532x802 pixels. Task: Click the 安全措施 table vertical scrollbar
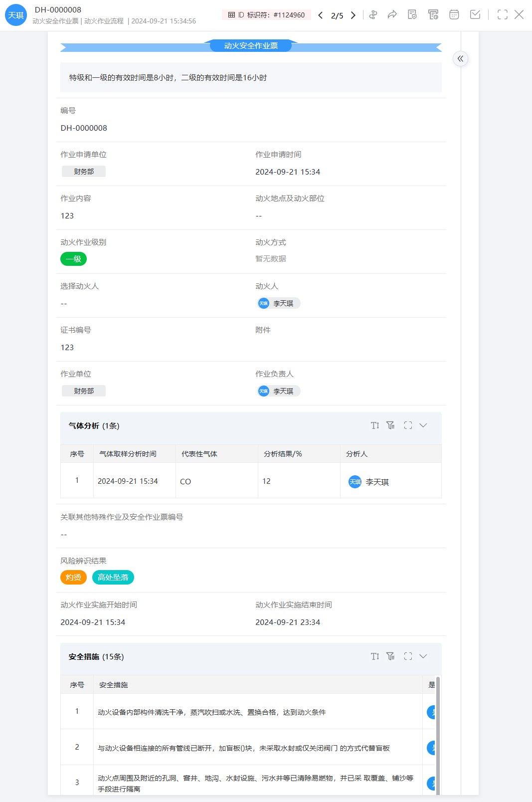point(438,733)
